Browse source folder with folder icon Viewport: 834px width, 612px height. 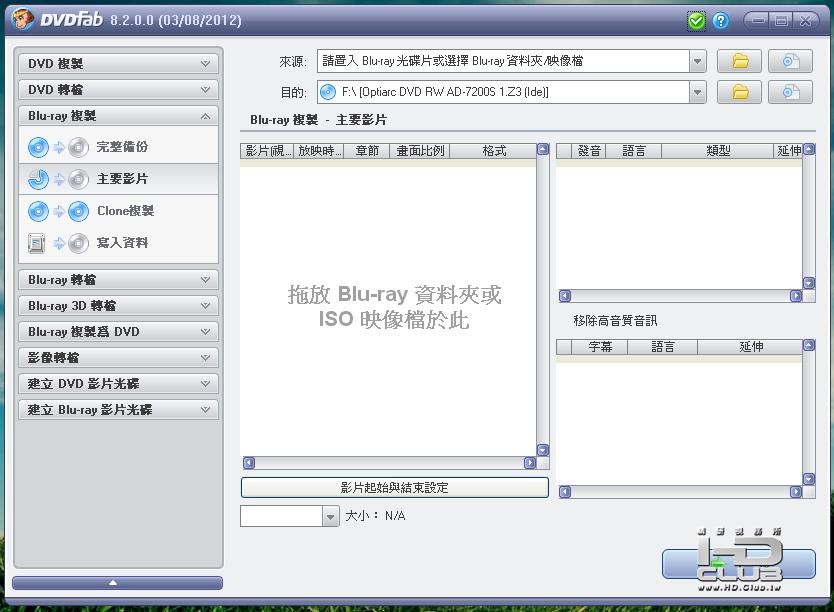pyautogui.click(x=739, y=61)
